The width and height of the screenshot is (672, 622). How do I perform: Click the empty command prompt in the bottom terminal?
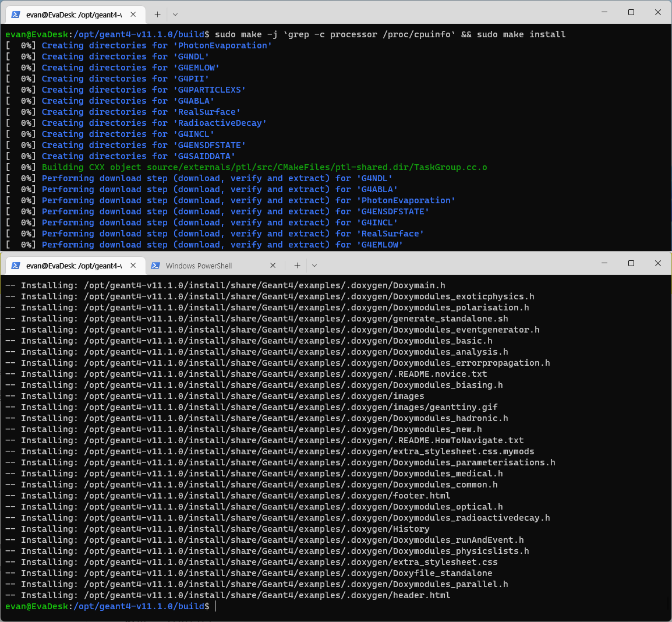click(215, 606)
